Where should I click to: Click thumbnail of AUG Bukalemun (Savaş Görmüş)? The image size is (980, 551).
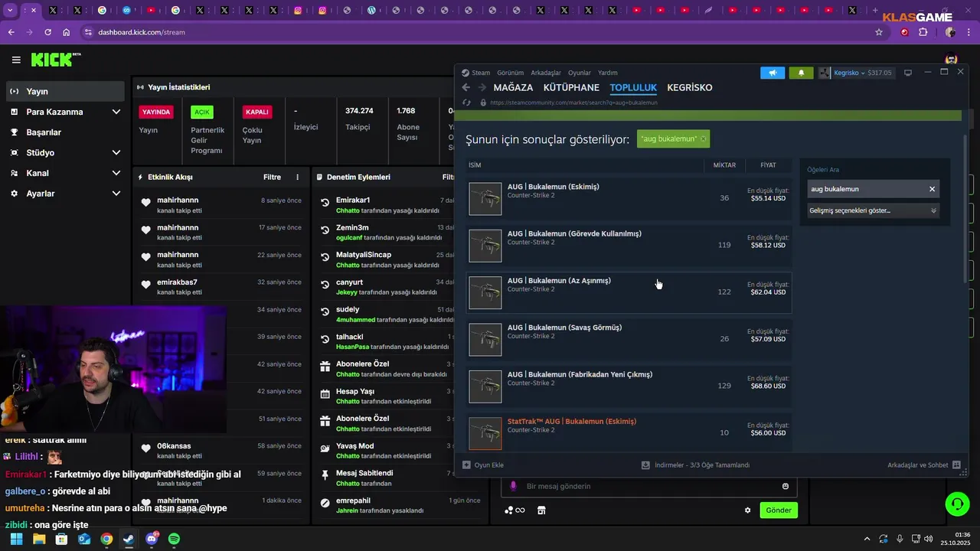pyautogui.click(x=485, y=340)
